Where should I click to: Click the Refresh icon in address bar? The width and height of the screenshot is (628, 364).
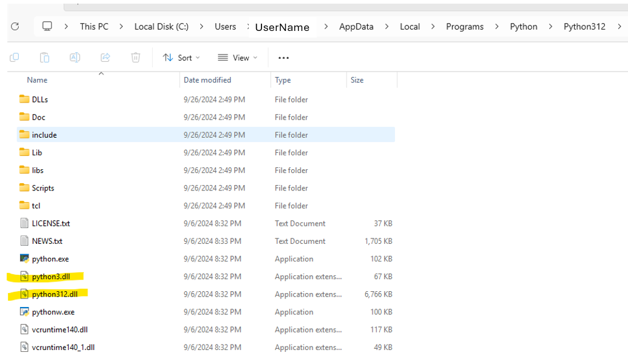point(15,27)
